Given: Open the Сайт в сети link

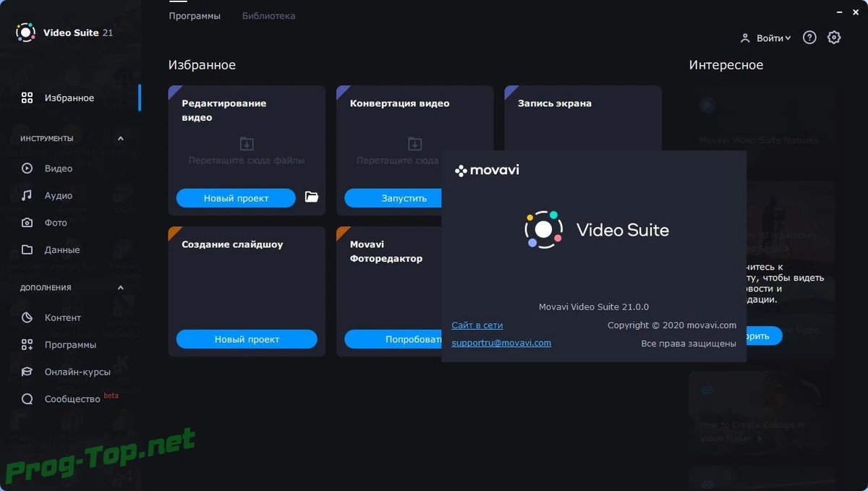Looking at the screenshot, I should click(x=477, y=325).
